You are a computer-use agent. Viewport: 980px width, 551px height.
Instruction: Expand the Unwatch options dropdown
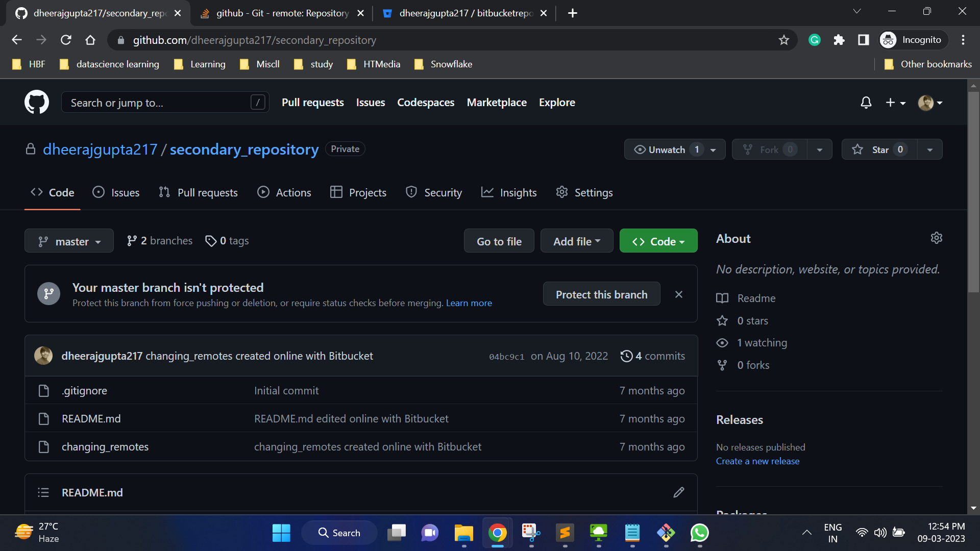(x=713, y=149)
